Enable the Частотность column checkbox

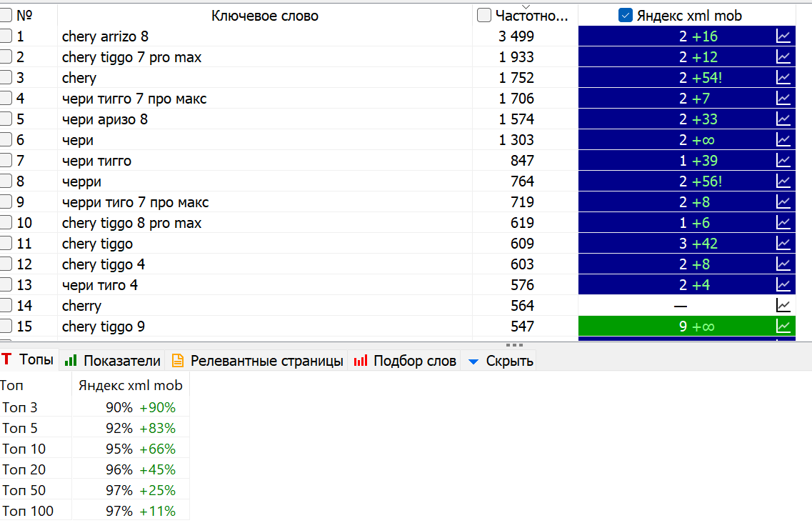pos(483,15)
